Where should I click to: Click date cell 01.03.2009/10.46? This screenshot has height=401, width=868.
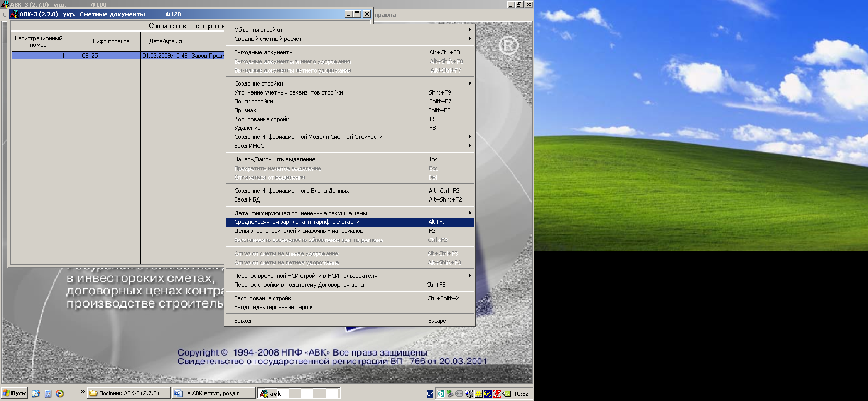[x=165, y=55]
